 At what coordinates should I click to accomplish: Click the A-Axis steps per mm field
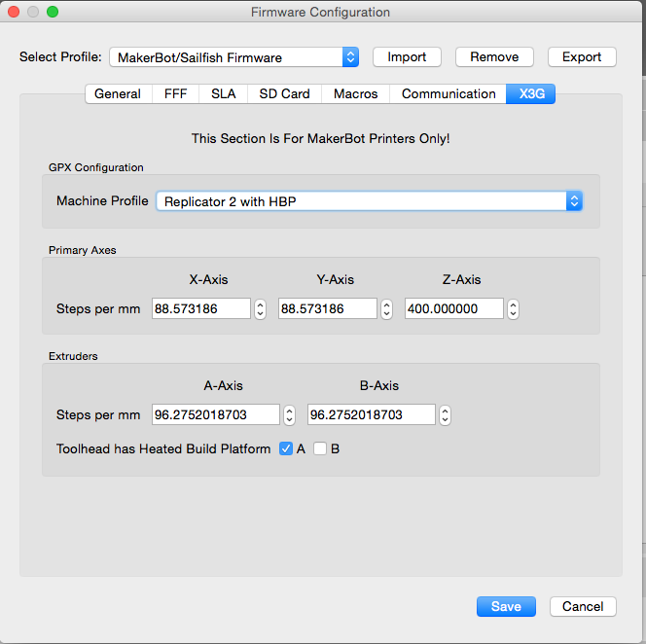coord(216,414)
